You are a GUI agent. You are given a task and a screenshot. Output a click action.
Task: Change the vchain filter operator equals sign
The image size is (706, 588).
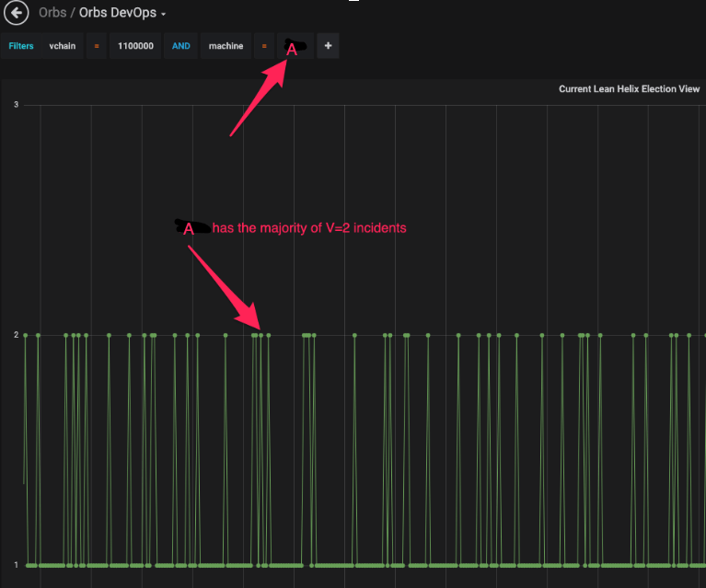97,46
